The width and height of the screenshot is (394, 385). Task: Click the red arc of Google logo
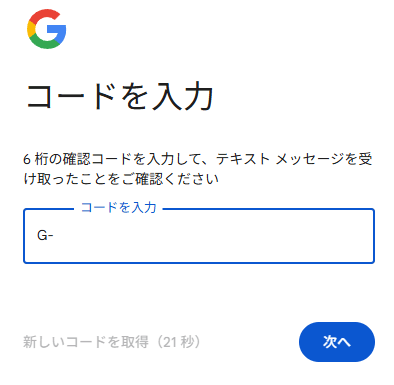coord(45,16)
